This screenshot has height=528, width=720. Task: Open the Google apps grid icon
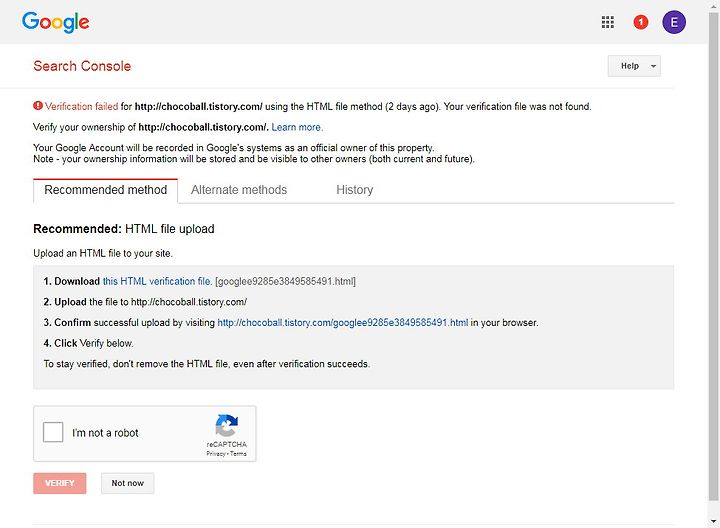pos(608,22)
